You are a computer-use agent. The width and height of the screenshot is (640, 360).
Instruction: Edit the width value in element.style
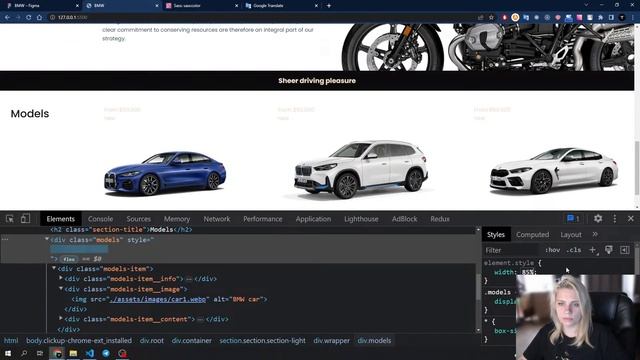click(x=527, y=272)
